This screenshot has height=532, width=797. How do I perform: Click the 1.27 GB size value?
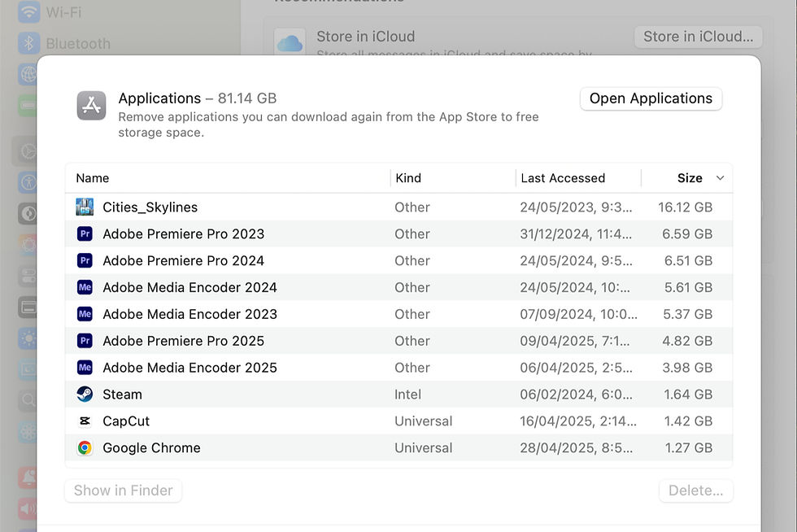(689, 447)
